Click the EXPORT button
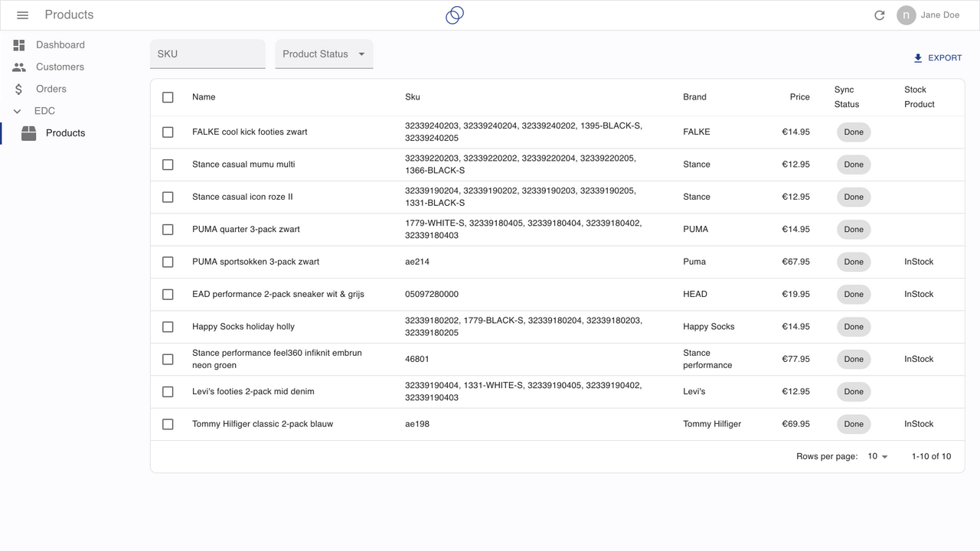Screen dimensions: 980x551 pyautogui.click(x=937, y=58)
